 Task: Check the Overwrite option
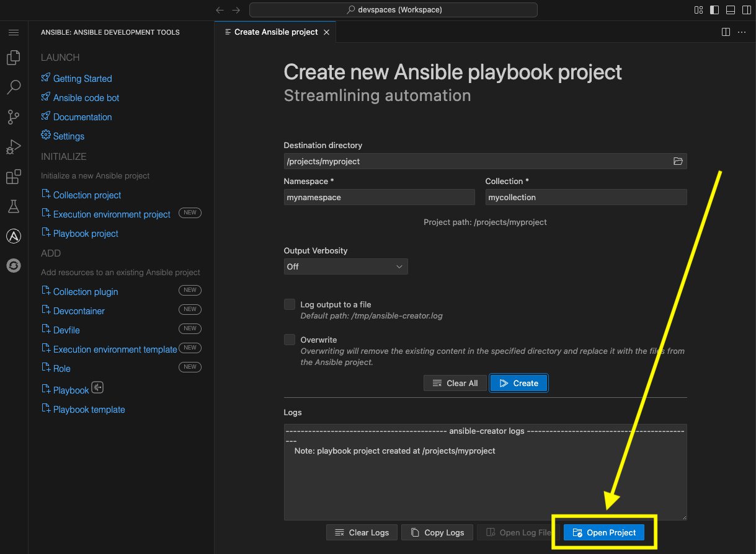[x=290, y=340]
